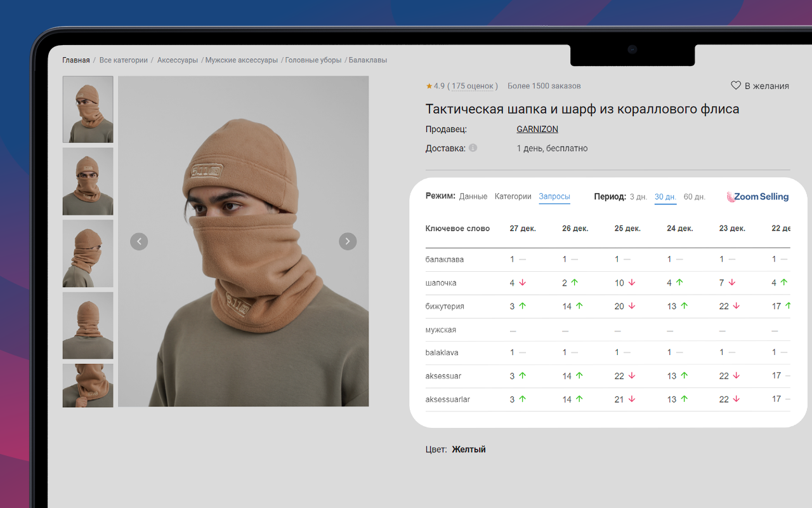Click value 7 in шапочка 23 дек. cell
The width and height of the screenshot is (812, 508).
click(x=722, y=283)
